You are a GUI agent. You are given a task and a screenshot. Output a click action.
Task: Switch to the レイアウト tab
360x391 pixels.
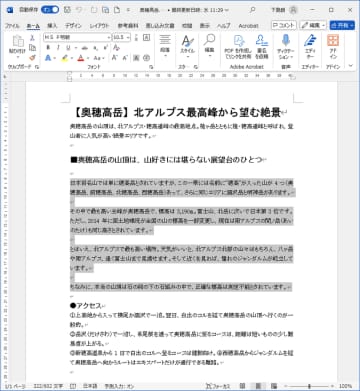tap(99, 26)
